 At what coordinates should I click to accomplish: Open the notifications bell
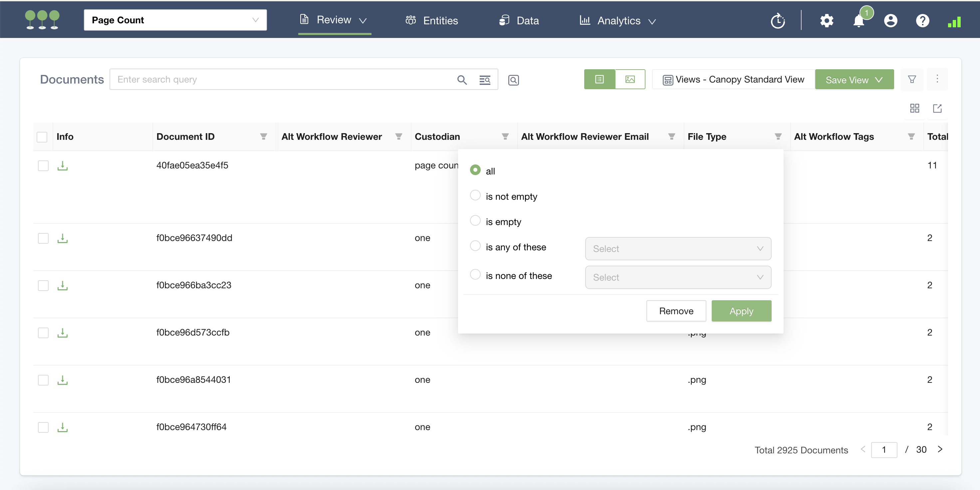click(858, 21)
